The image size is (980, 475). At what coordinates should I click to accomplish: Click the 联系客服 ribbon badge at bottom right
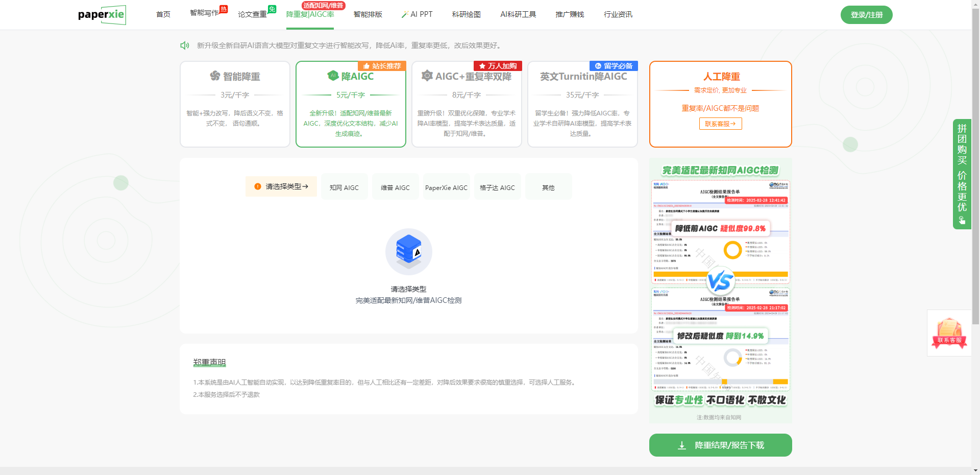coord(949,333)
